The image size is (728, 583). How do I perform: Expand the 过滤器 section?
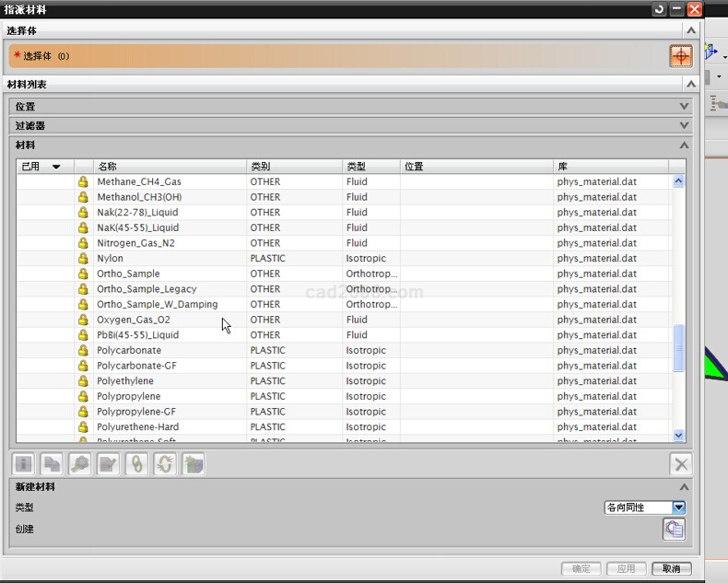684,125
